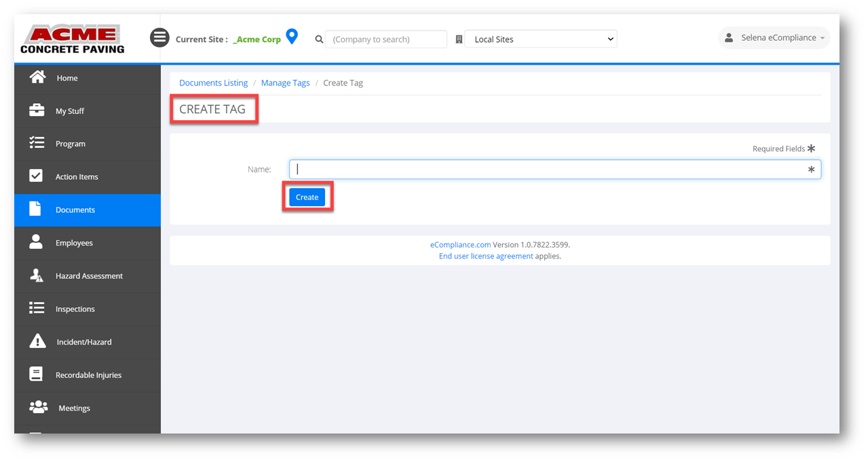
Task: Select Documents in sidebar
Action: pos(88,210)
